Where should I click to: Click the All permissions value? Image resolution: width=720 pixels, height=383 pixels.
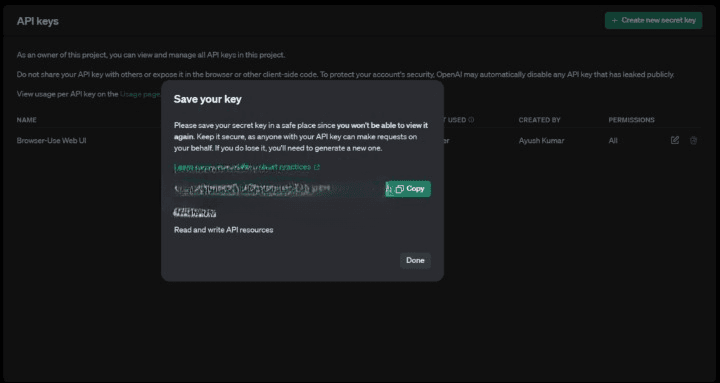click(613, 141)
